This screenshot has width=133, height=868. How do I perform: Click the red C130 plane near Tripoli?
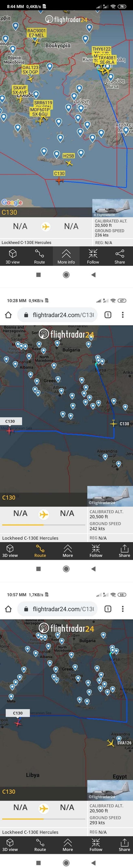[18, 723]
